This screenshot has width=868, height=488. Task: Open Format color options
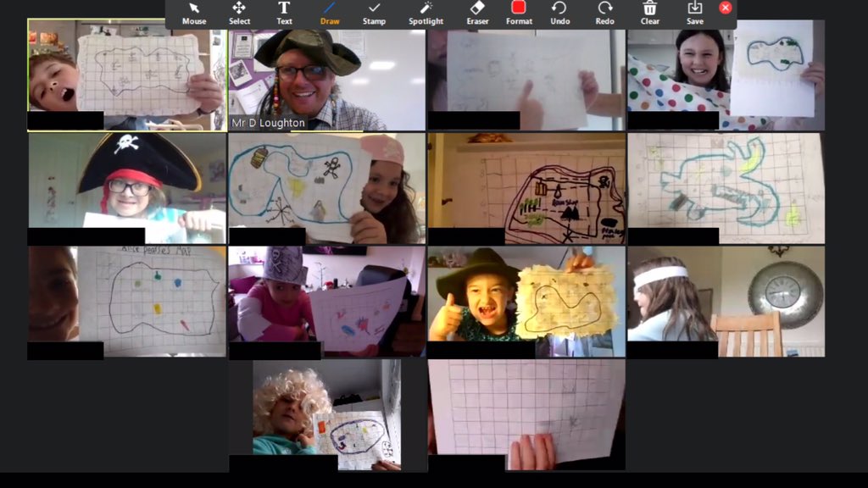[x=519, y=14]
